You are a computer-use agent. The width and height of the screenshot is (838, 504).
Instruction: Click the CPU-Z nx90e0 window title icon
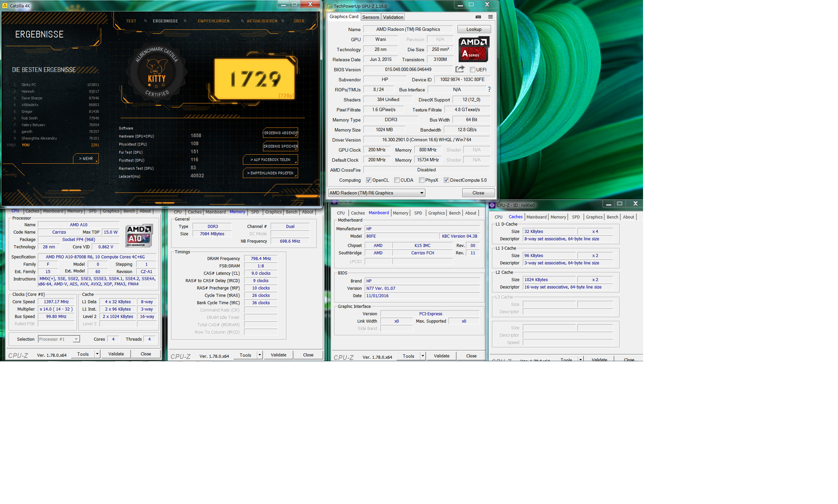tap(492, 205)
